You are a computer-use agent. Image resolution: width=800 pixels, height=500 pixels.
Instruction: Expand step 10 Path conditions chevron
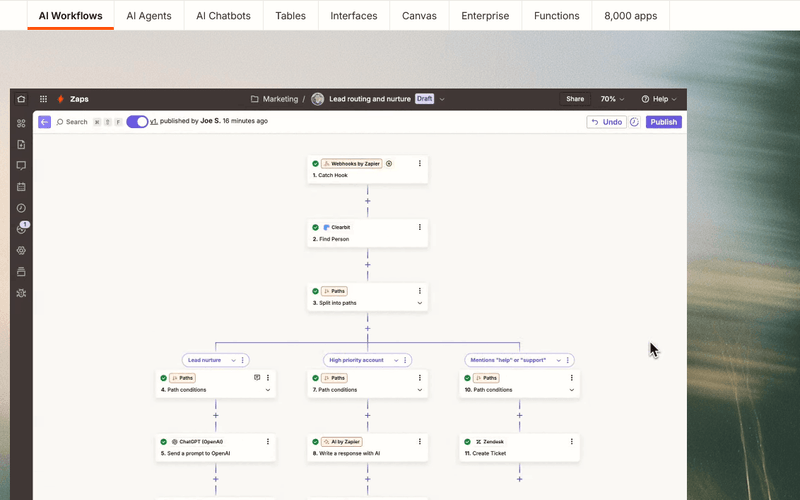[571, 390]
